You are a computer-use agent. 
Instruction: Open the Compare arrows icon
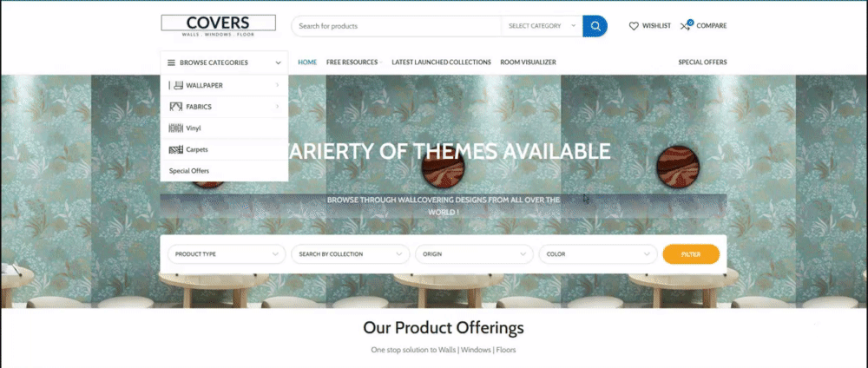[686, 25]
